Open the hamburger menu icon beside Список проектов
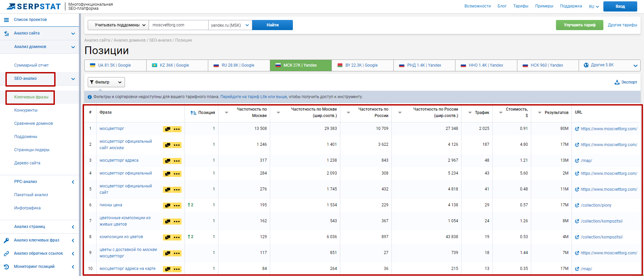 click(6, 20)
